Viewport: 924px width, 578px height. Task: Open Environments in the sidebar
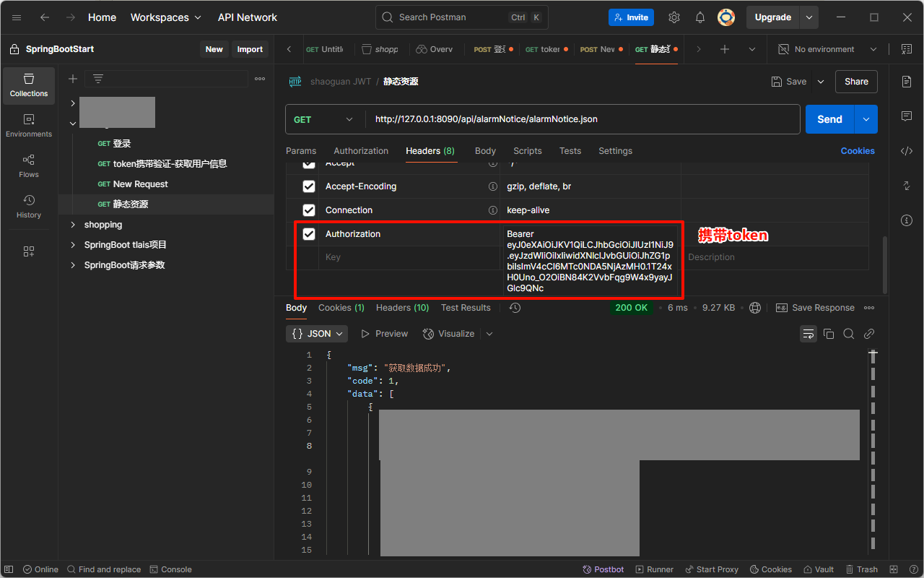click(29, 126)
